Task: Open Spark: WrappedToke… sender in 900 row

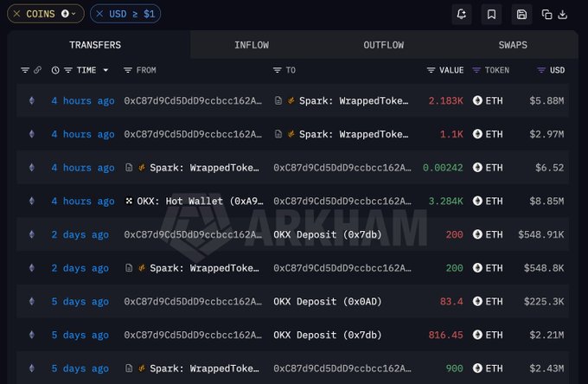Action: (204, 368)
